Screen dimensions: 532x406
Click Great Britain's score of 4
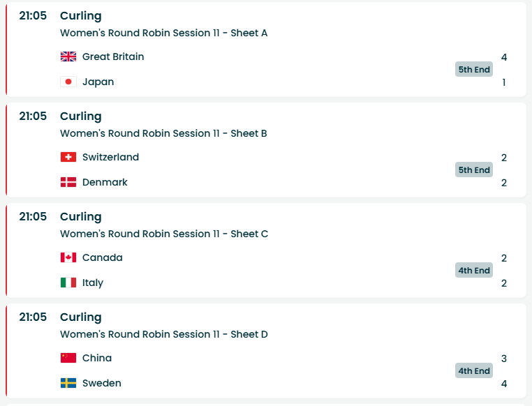(x=503, y=57)
